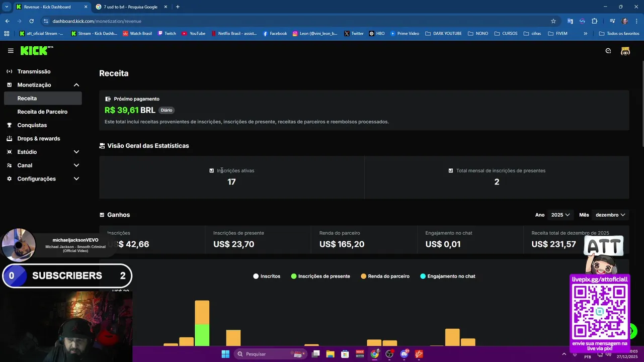Open the Chrome three-dot menu
This screenshot has width=644, height=362.
(636, 21)
